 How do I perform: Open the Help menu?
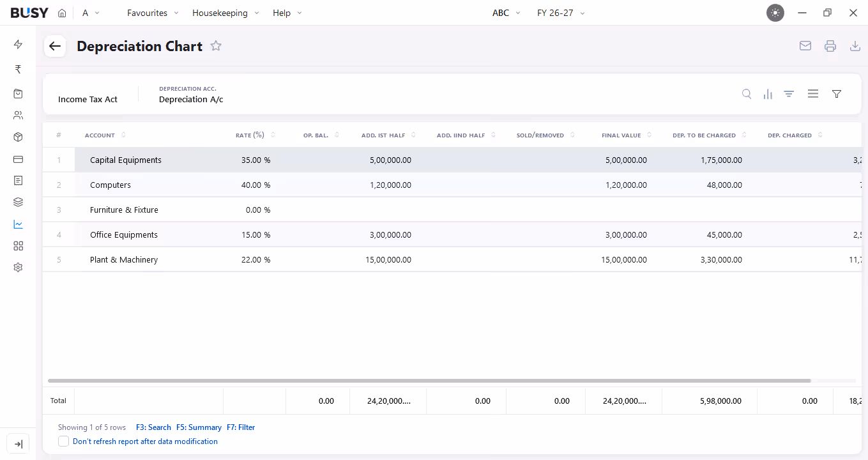tap(287, 13)
